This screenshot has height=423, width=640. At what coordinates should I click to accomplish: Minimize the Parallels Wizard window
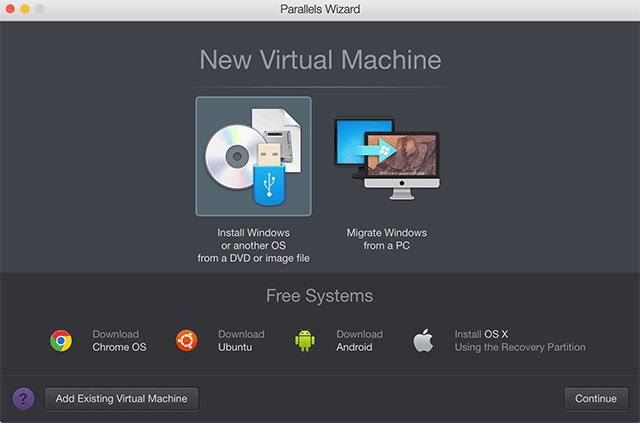click(25, 9)
